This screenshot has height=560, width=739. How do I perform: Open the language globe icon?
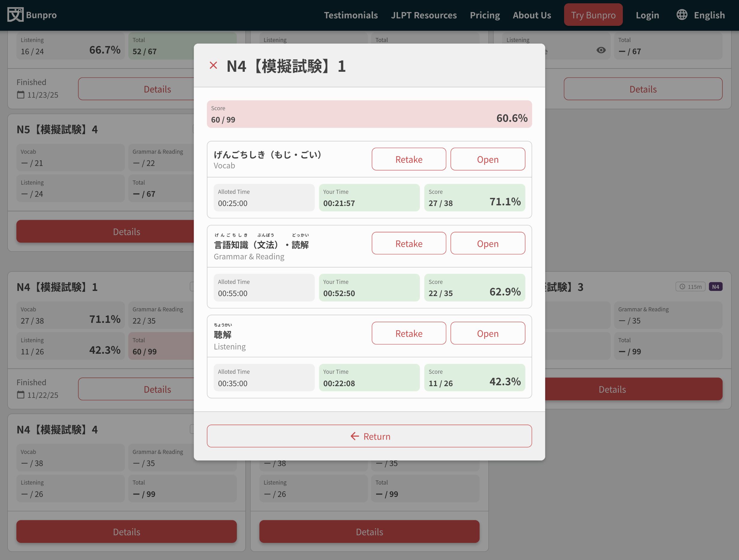pyautogui.click(x=682, y=14)
